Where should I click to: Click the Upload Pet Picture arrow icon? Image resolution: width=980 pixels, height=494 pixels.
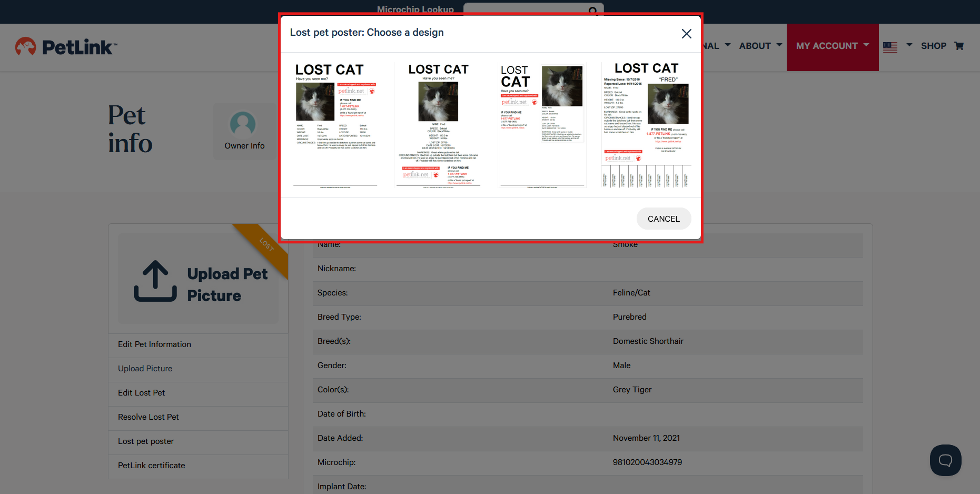coord(155,281)
